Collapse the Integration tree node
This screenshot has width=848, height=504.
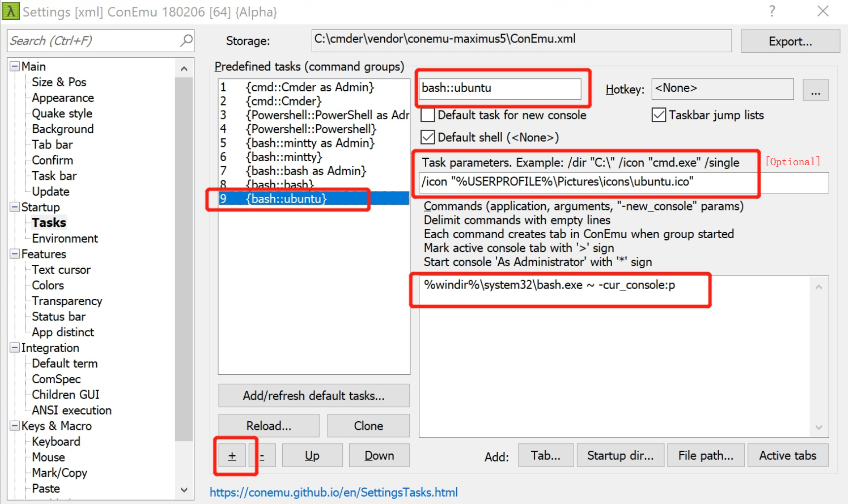coord(15,347)
